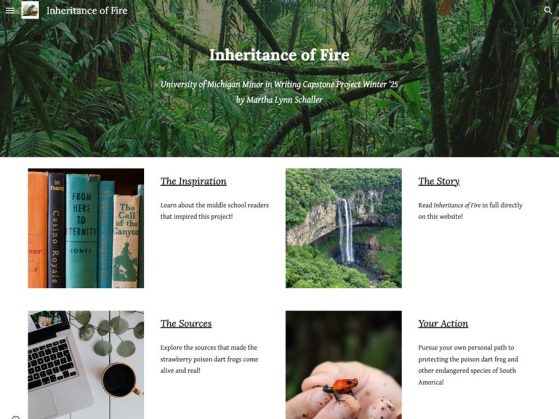This screenshot has height=419, width=559.
Task: Open The Story link
Action: 439,181
